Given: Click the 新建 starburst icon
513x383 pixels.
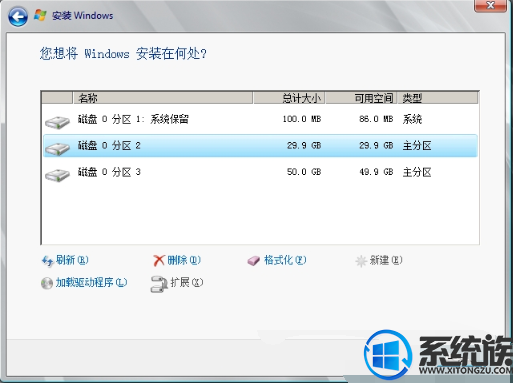Looking at the screenshot, I should coord(361,261).
